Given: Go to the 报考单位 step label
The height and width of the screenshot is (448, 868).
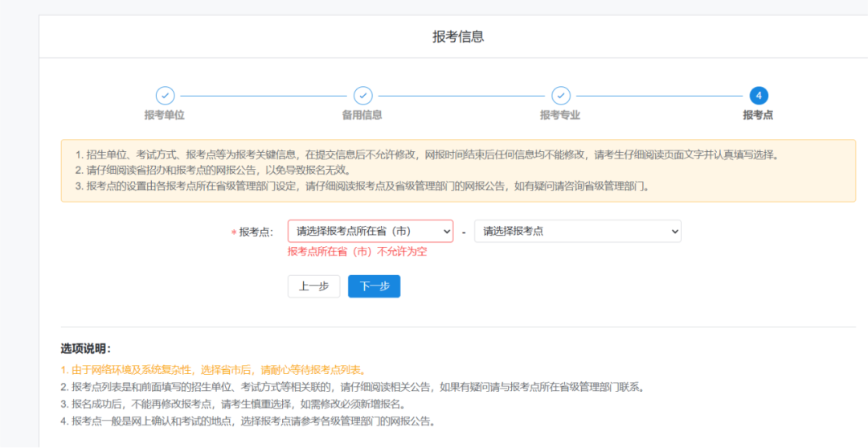Looking at the screenshot, I should click(165, 115).
